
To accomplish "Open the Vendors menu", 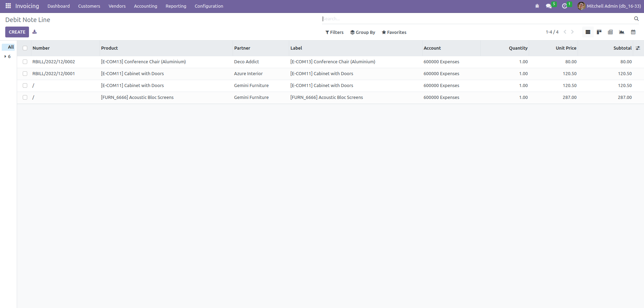I will pyautogui.click(x=117, y=6).
